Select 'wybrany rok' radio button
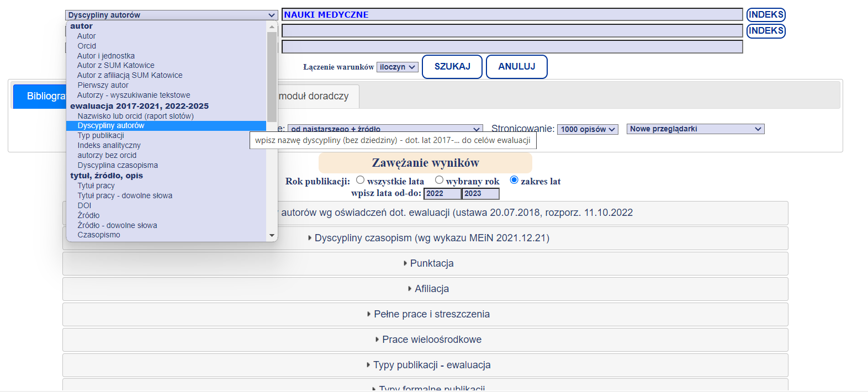The width and height of the screenshot is (868, 392). coord(440,180)
